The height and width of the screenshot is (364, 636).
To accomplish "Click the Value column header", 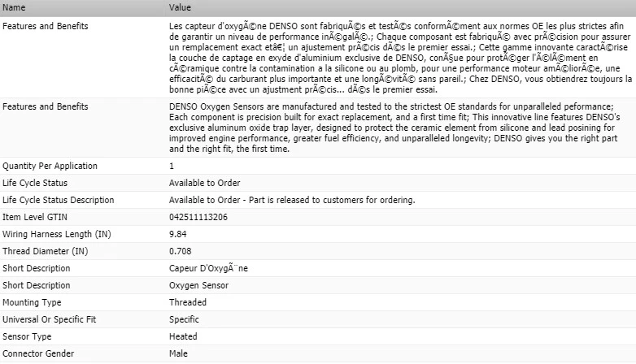I will tap(180, 7).
